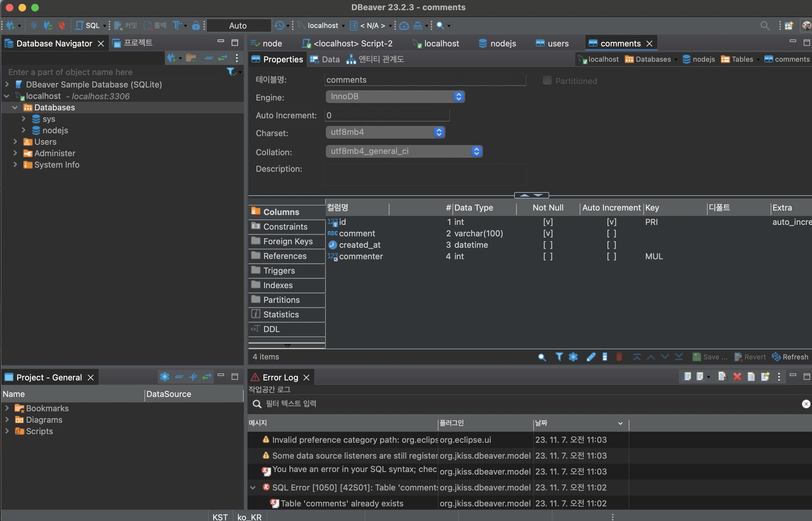Screen dimensions: 812x521
Task: Click the transaction log clock icon
Action: (x=279, y=25)
